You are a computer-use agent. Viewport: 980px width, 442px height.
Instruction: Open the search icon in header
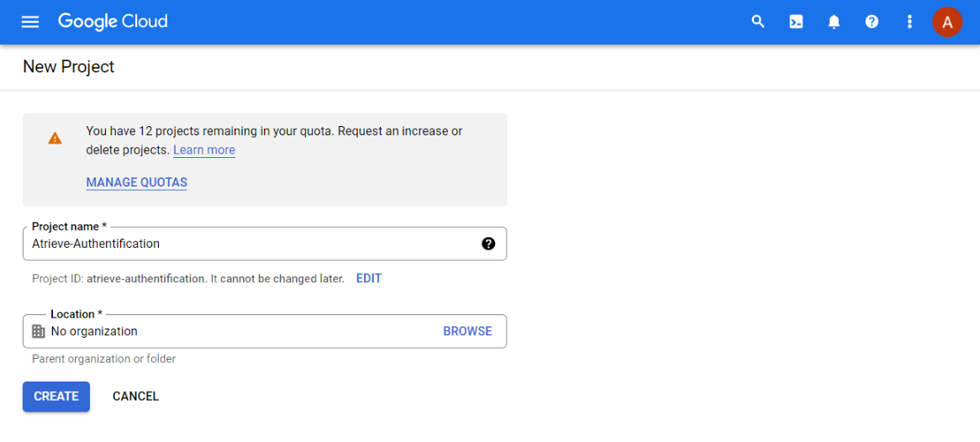[758, 22]
